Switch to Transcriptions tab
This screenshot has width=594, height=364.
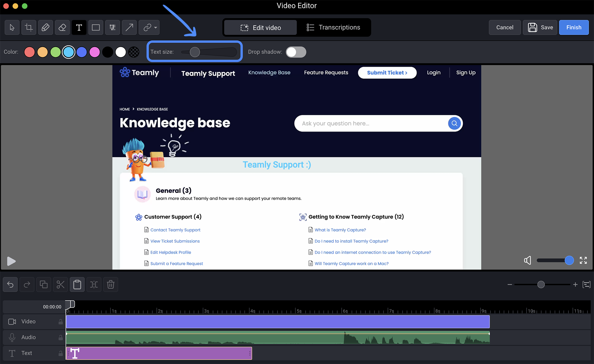coord(333,27)
